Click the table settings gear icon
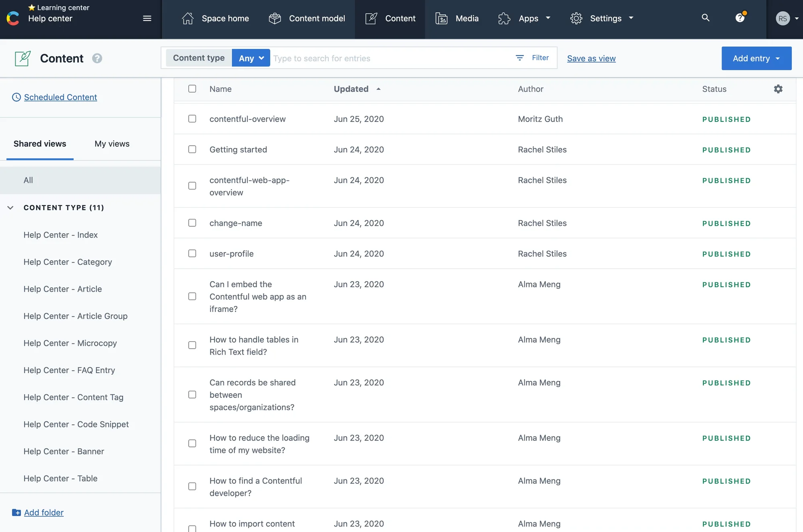Screen dimensions: 803x532 (x=778, y=89)
